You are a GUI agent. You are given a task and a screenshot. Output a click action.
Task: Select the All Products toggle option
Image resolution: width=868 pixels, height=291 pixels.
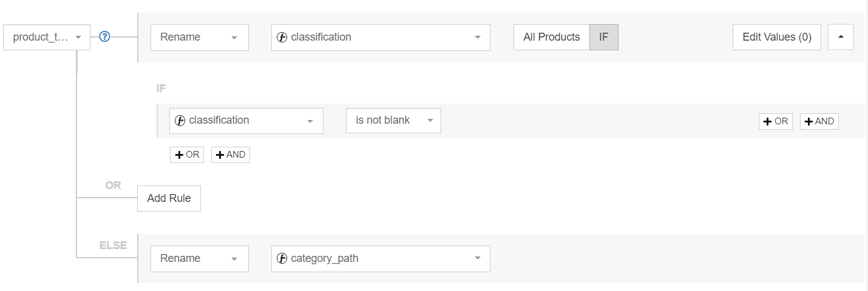point(552,37)
